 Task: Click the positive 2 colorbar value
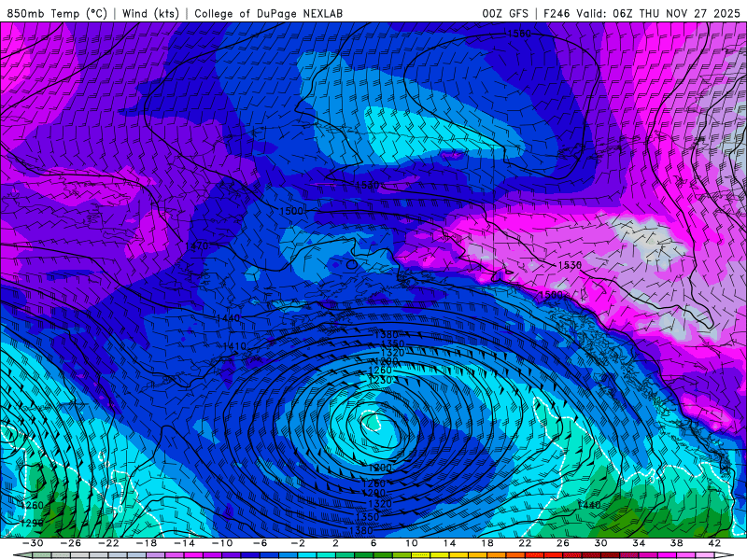335,543
